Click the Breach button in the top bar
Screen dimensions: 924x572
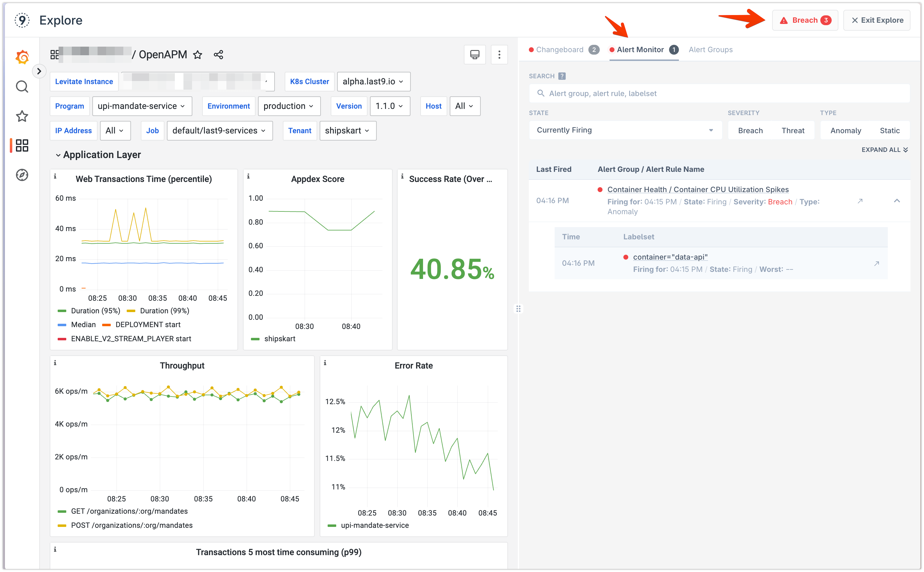point(805,20)
